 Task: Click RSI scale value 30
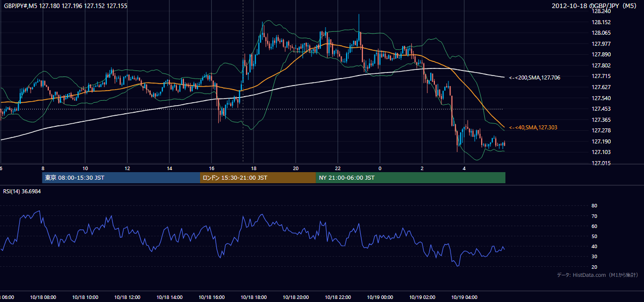click(x=594, y=256)
